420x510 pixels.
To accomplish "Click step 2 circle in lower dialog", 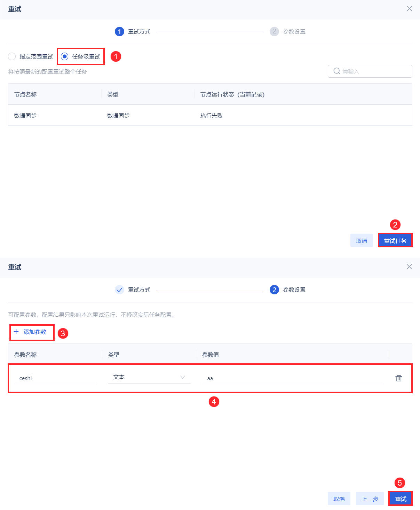I will pos(274,289).
